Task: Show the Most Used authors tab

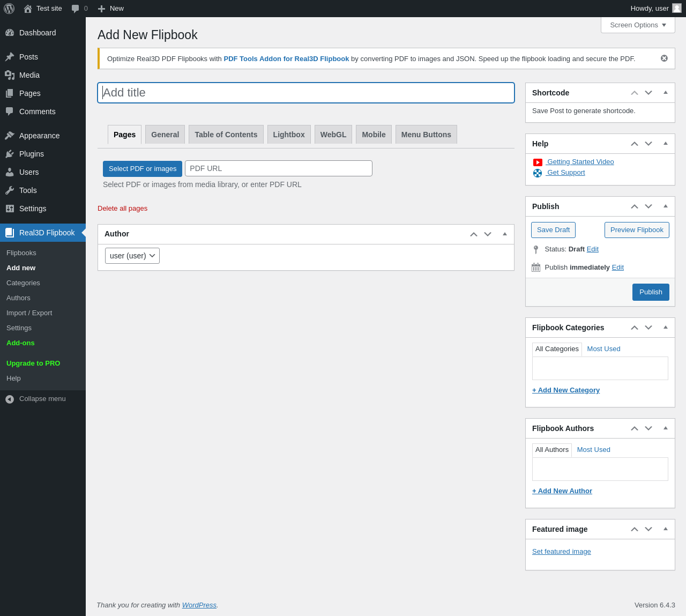Action: [x=594, y=450]
